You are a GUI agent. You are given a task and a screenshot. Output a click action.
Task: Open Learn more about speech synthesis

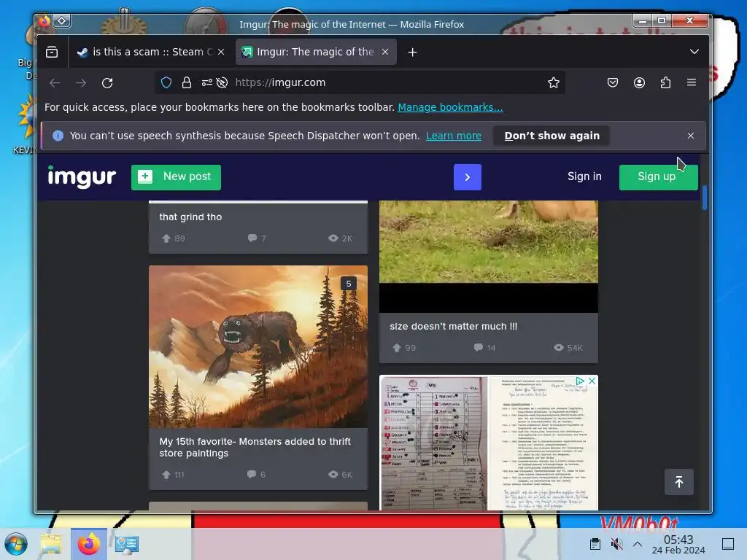coord(454,136)
